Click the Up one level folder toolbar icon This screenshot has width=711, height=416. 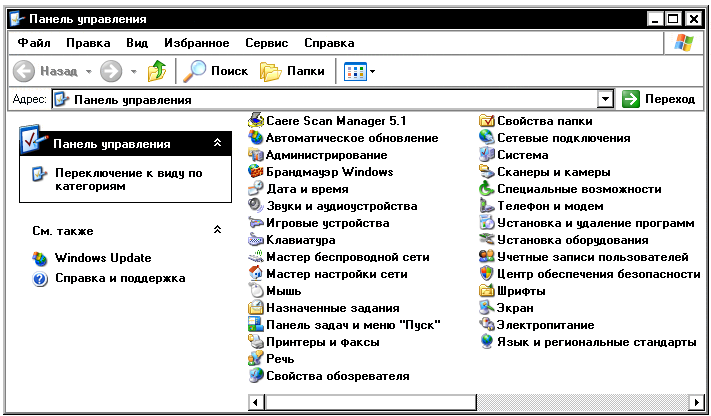pyautogui.click(x=157, y=71)
